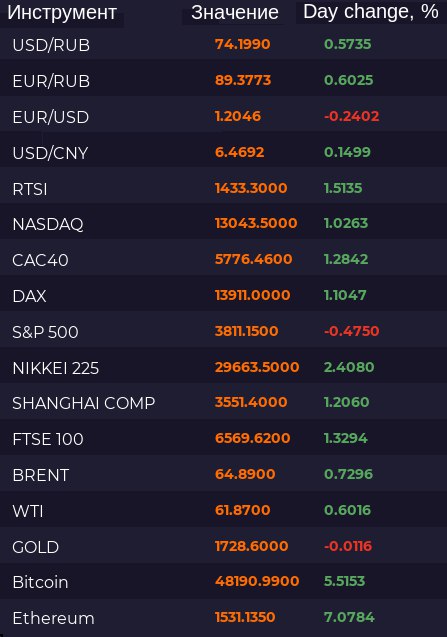The width and height of the screenshot is (447, 637).
Task: Open the CAC40 index entry
Action: [224, 260]
